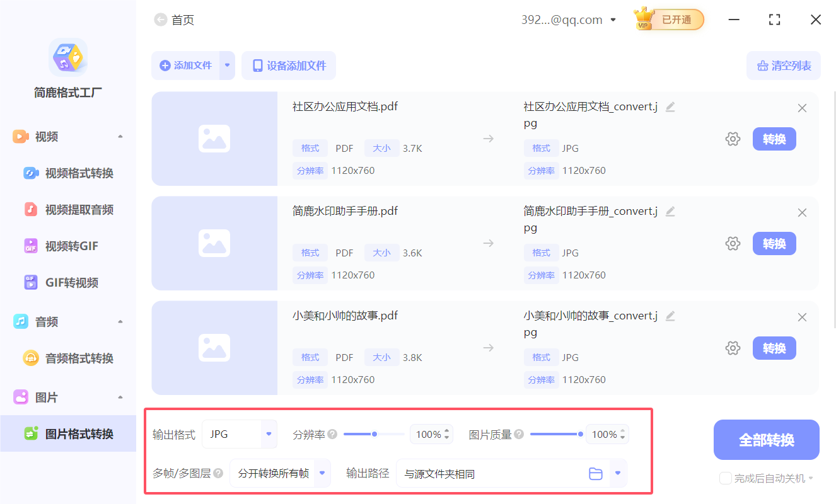
Task: Open the dropdown arrow next to 添加文件
Action: click(x=227, y=66)
